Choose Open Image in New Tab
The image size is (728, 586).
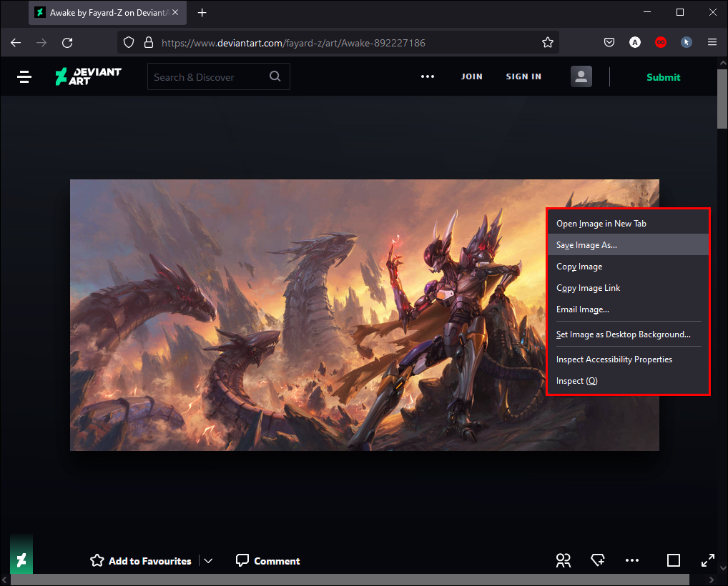coord(628,224)
